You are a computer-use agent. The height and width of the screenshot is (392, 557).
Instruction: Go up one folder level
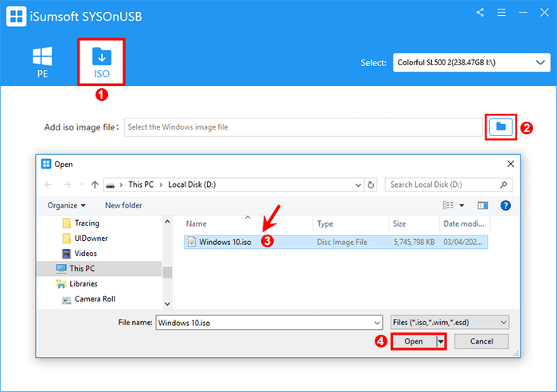(95, 184)
